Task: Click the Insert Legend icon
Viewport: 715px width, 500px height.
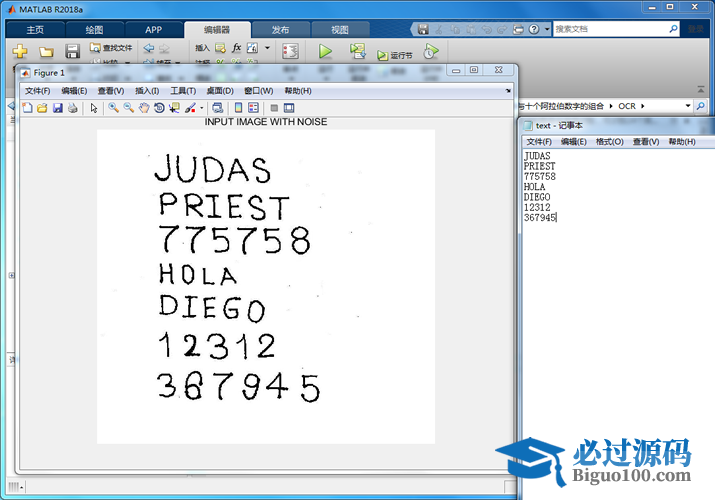Action: [x=253, y=108]
